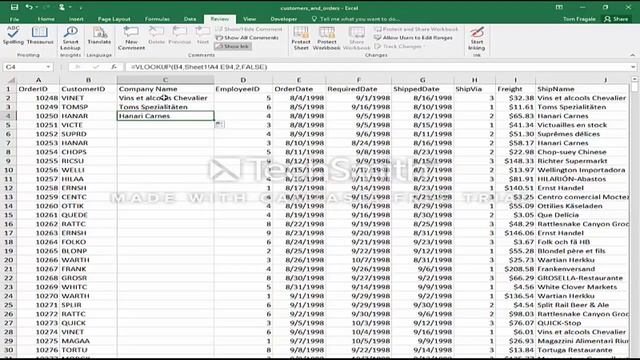Switch to the Developer tab
This screenshot has width=640, height=360.
point(284,19)
